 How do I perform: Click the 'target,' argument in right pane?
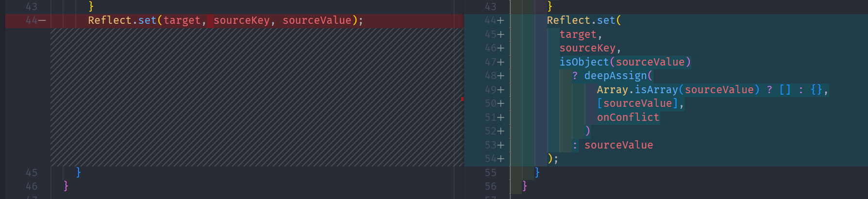click(581, 34)
